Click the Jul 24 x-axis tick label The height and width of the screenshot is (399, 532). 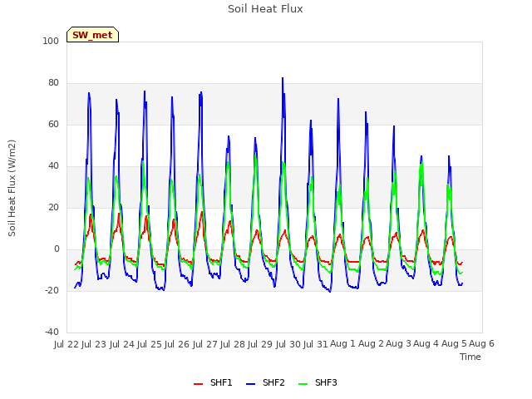[x=122, y=344]
